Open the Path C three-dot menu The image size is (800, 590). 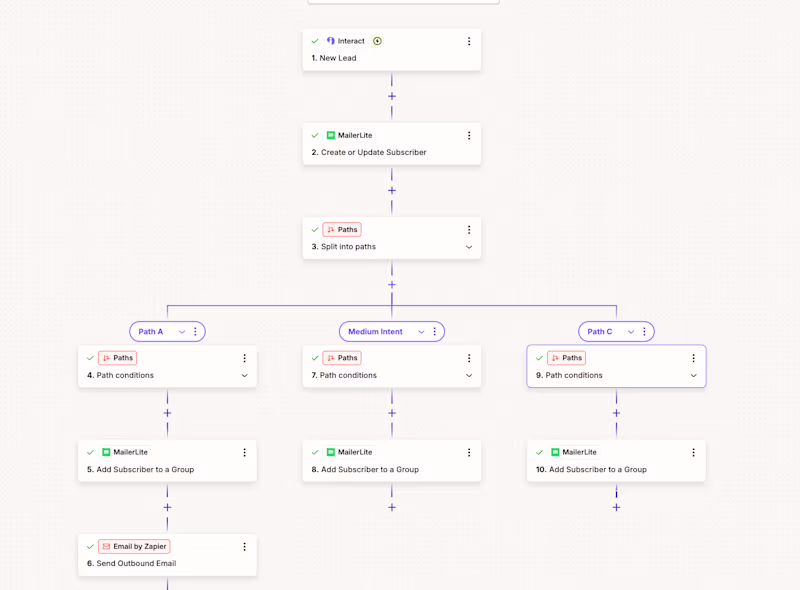(x=644, y=332)
